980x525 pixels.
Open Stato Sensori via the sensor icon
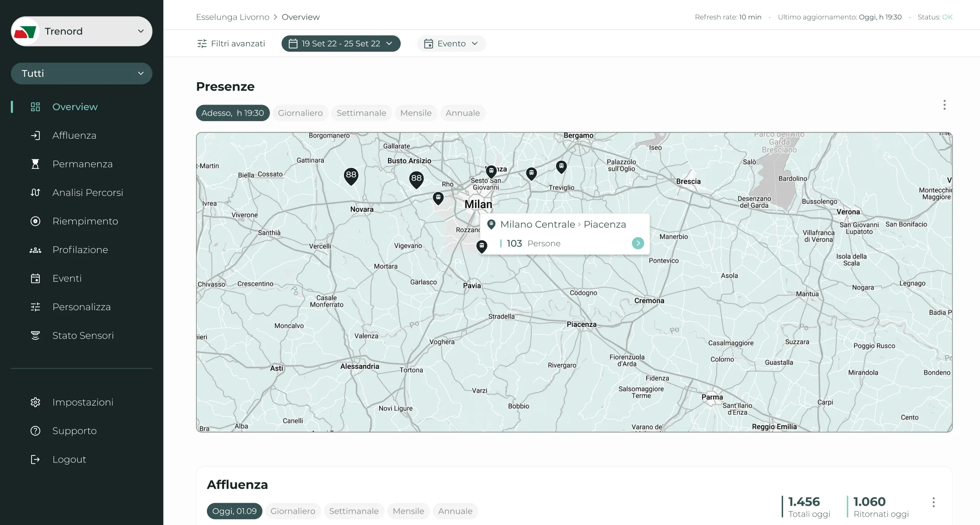click(x=35, y=335)
